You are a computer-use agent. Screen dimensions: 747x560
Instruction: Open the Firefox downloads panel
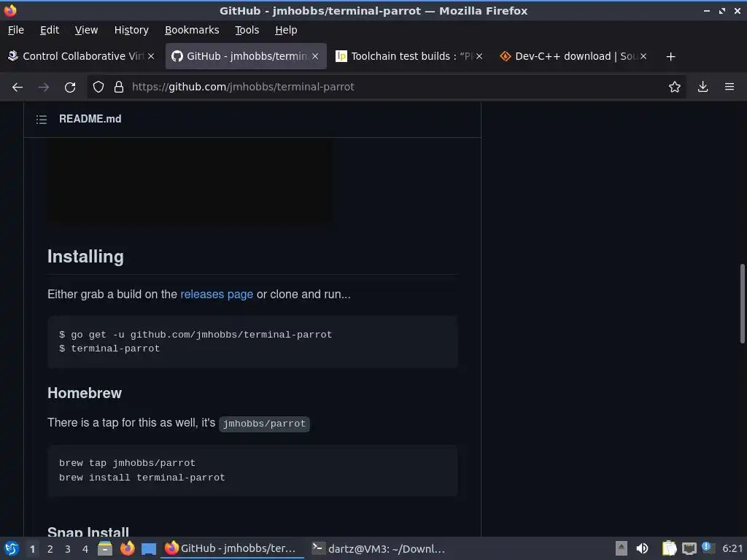[703, 87]
